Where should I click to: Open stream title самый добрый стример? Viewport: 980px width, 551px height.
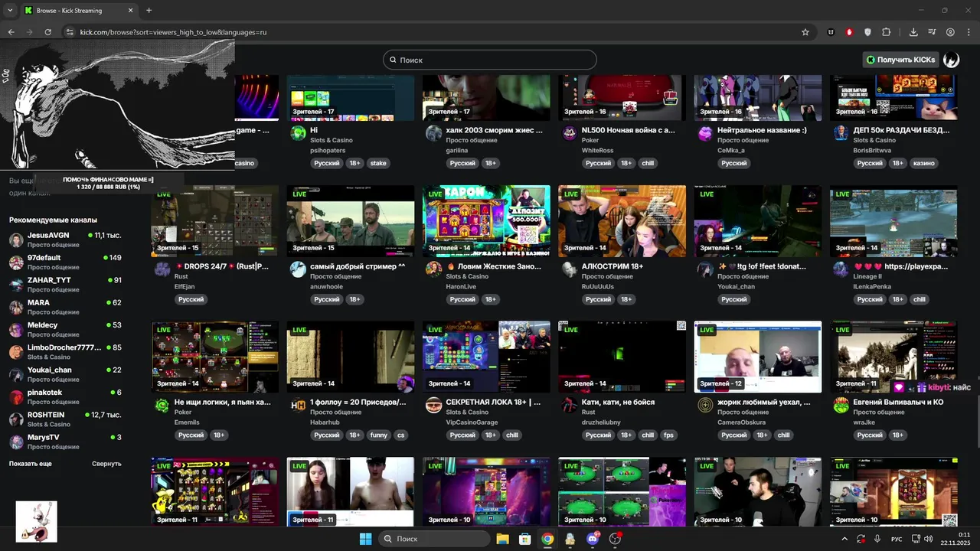coord(358,266)
